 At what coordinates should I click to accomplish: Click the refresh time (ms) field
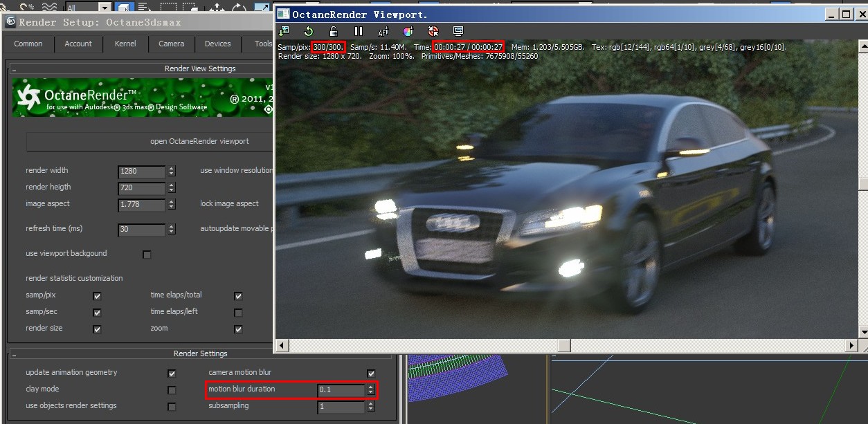click(141, 229)
